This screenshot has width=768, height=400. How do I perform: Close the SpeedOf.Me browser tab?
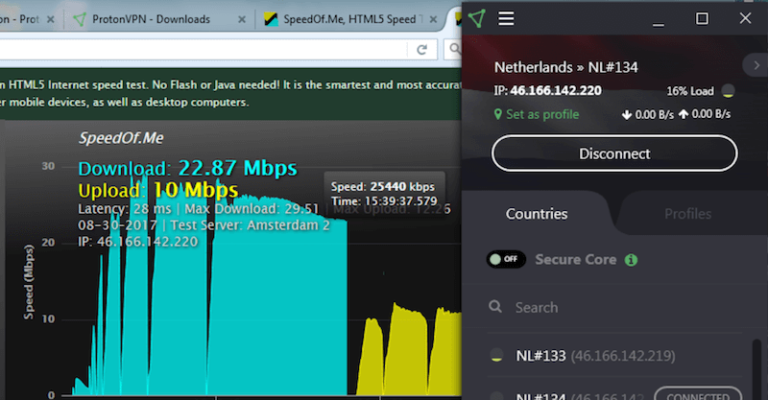437,19
